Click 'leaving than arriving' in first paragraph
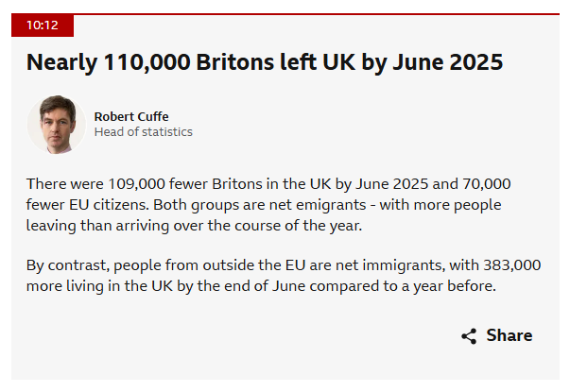Image resolution: width=570 pixels, height=392 pixels. click(x=98, y=225)
